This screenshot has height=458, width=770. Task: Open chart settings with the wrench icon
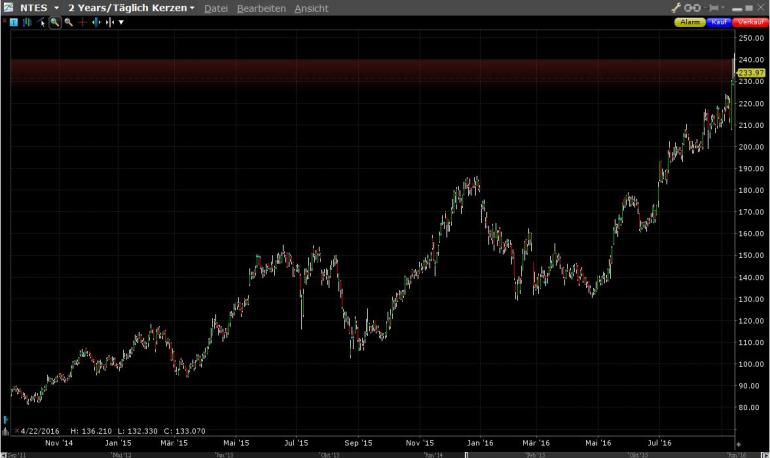click(x=676, y=7)
